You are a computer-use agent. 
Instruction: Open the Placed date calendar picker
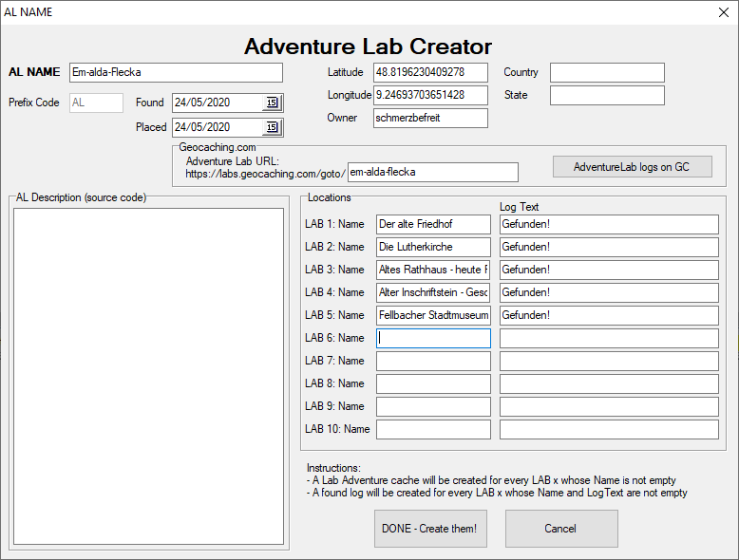click(x=272, y=127)
